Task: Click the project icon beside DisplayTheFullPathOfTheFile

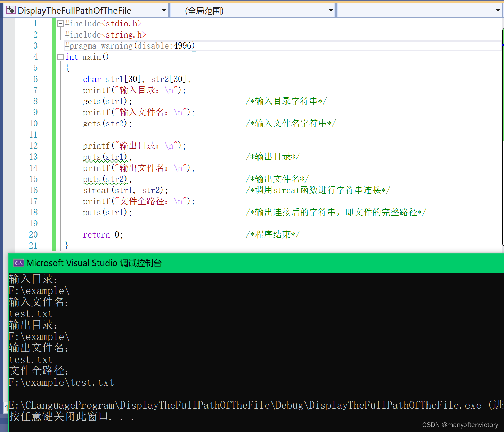Action: (11, 10)
